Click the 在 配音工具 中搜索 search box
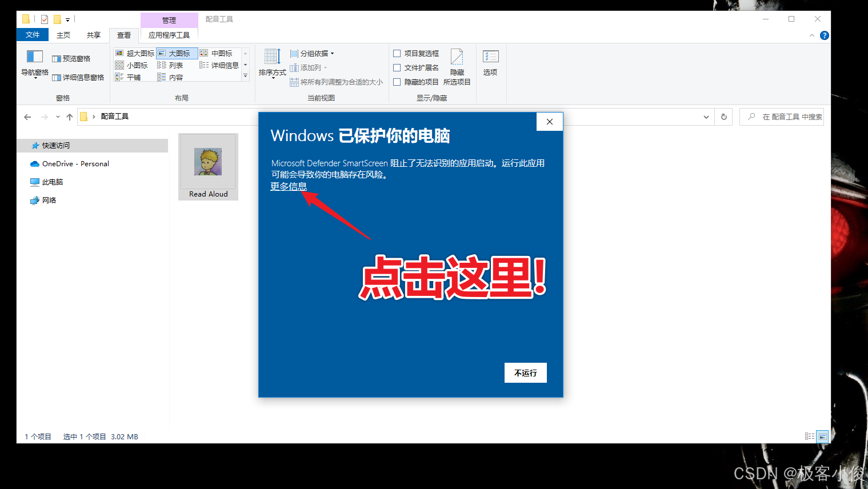Viewport: 868px width, 489px height. (782, 117)
